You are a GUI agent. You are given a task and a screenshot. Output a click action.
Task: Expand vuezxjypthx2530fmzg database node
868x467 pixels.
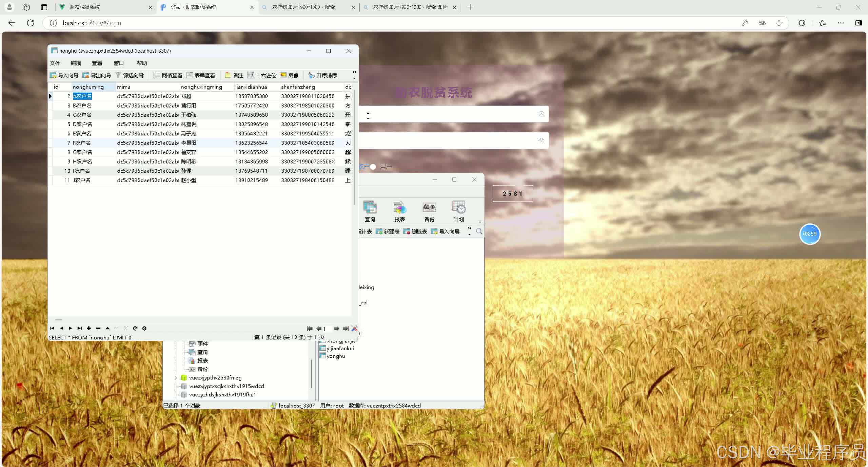[176, 378]
